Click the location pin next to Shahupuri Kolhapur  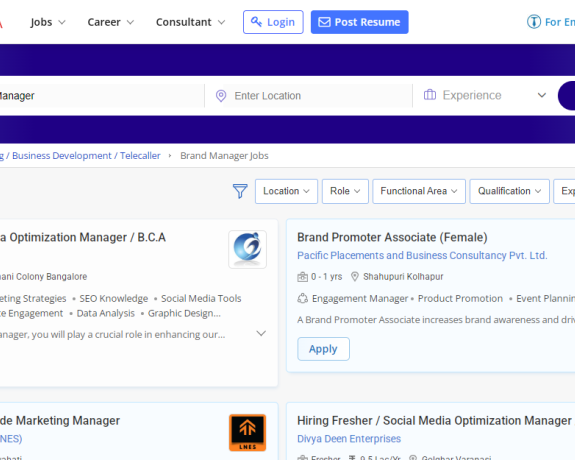pos(355,277)
